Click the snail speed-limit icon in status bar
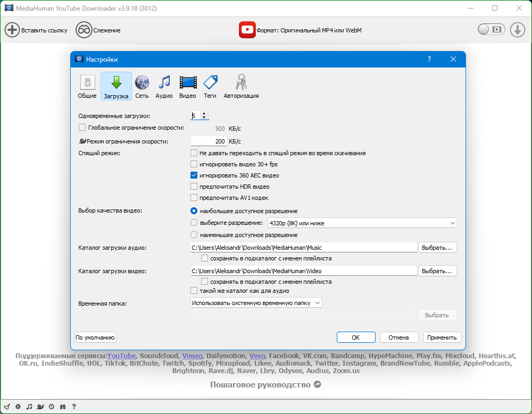532x414 pixels. tap(40, 407)
